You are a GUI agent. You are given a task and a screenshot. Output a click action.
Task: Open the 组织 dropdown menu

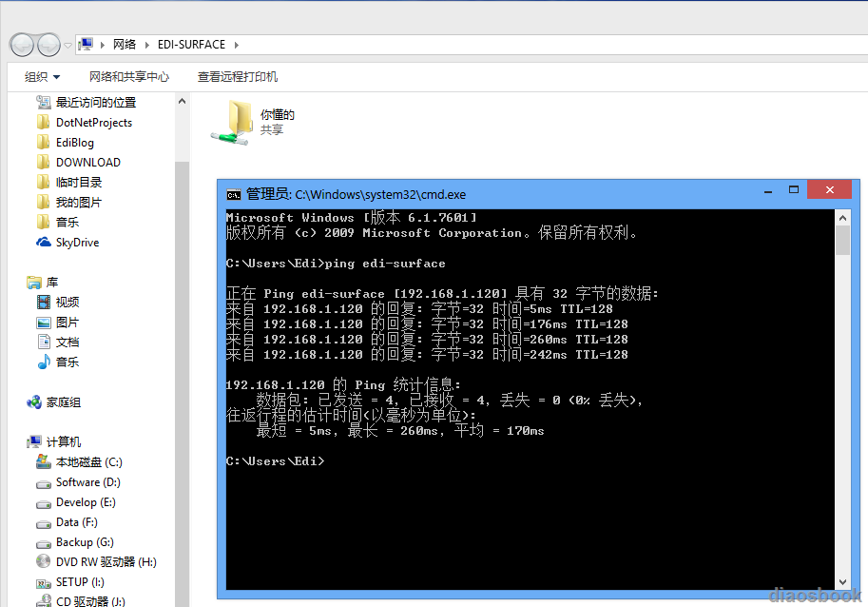click(x=42, y=77)
